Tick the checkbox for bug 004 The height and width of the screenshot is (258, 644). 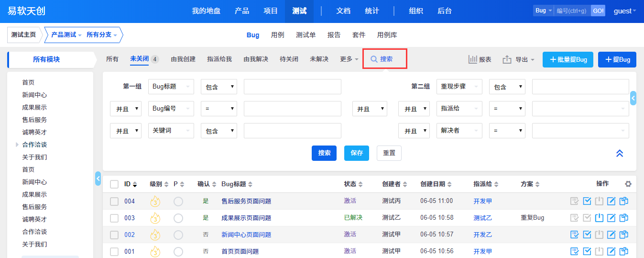[114, 201]
